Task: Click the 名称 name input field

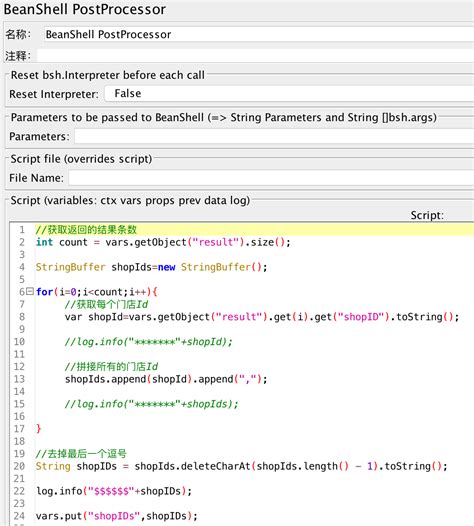Action: click(x=259, y=34)
